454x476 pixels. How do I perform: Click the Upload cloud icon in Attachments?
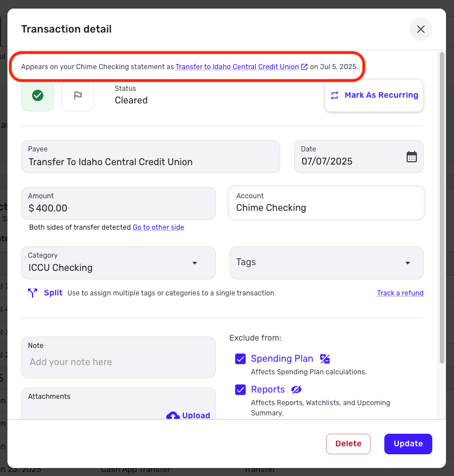click(x=173, y=415)
